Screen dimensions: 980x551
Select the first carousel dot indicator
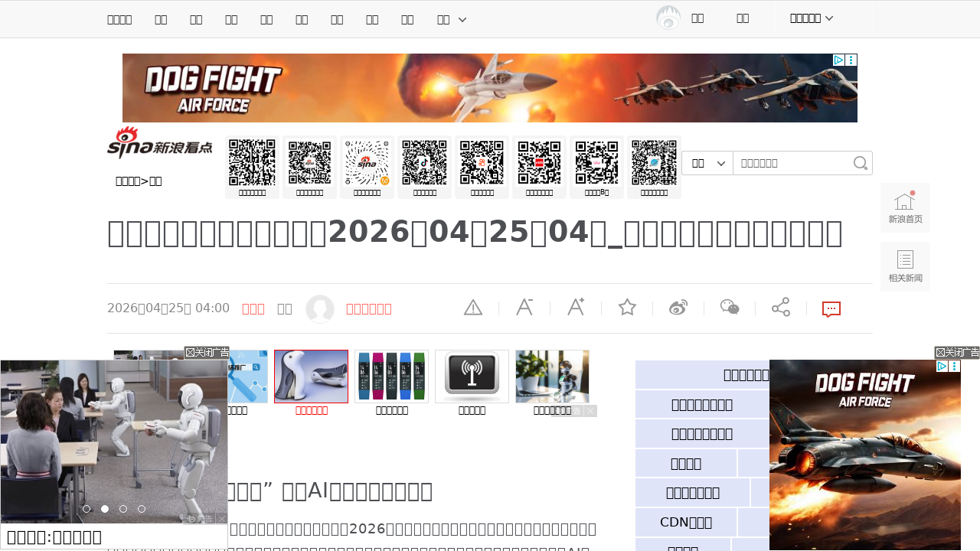pyautogui.click(x=87, y=509)
